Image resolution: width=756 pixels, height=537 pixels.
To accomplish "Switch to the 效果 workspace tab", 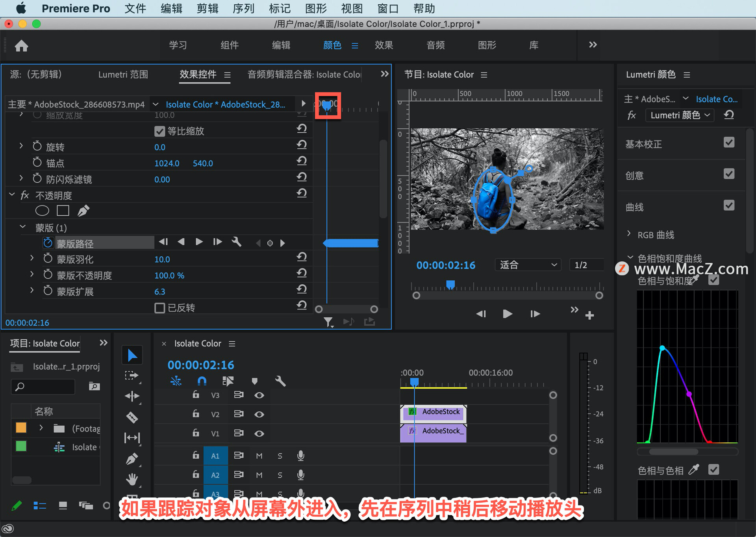I will [x=384, y=45].
